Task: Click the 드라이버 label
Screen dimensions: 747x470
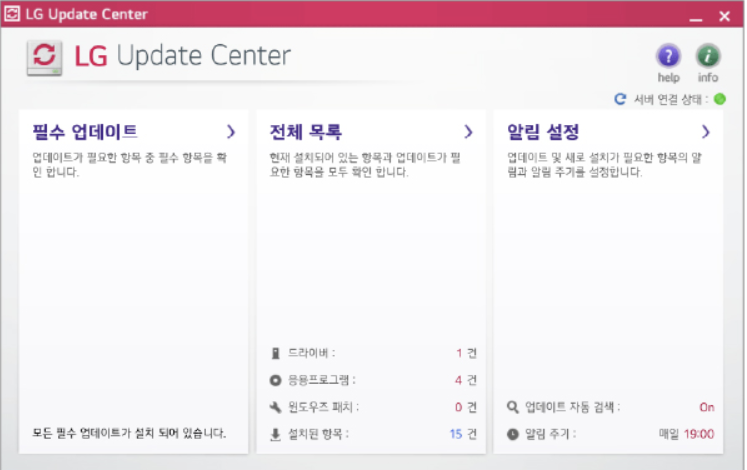Action: tap(312, 353)
